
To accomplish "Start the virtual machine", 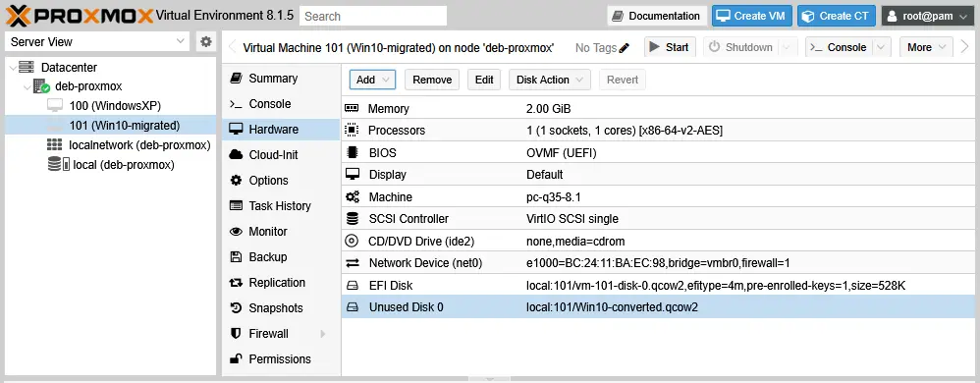I will (670, 47).
